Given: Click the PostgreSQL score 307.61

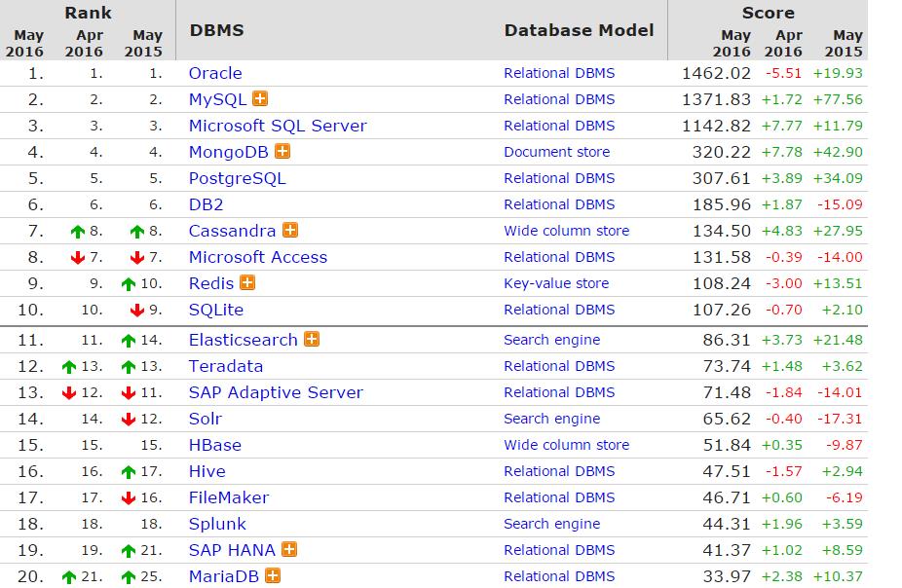Looking at the screenshot, I should (722, 178).
